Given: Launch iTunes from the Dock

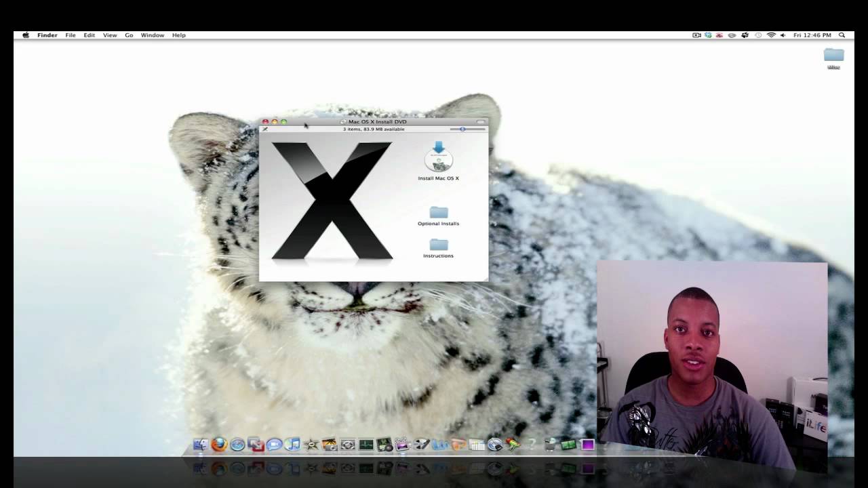Looking at the screenshot, I should coord(292,445).
